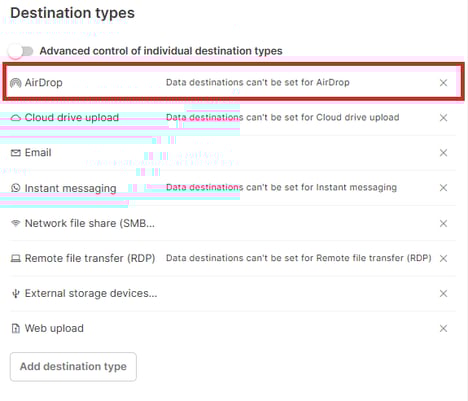Remove Remote file transfer (RDP) row
The image size is (468, 401).
(x=443, y=258)
